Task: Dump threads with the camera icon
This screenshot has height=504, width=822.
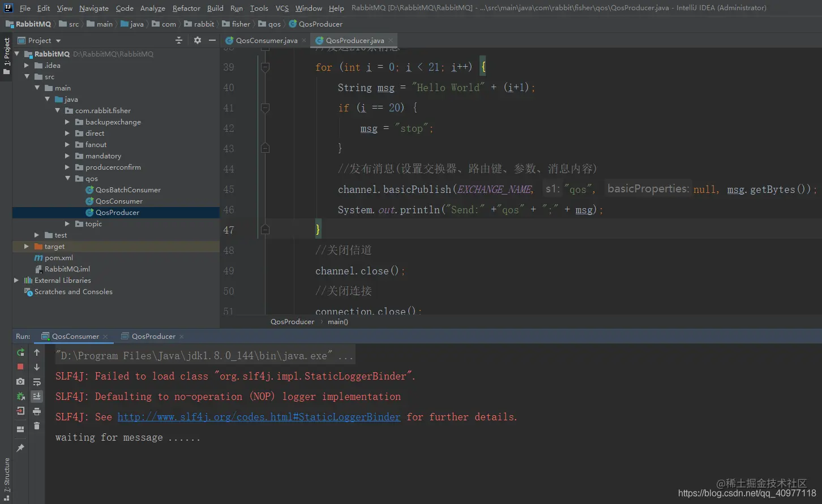Action: pyautogui.click(x=20, y=382)
